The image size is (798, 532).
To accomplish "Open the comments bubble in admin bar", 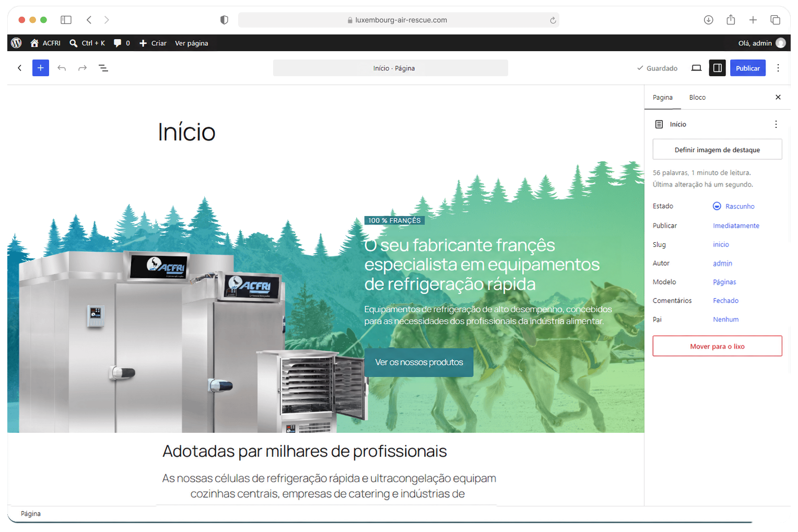I will click(122, 43).
